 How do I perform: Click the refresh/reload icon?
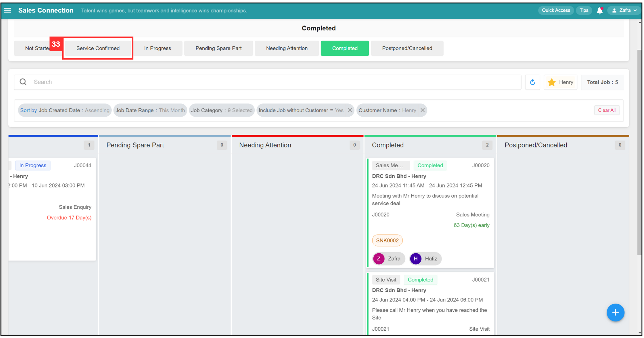tap(532, 82)
